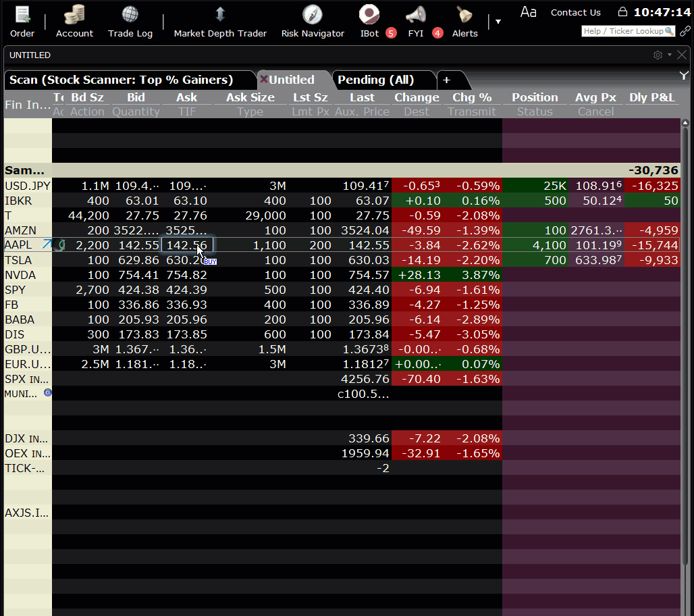
Task: Click the link chain icon near ticker lookup
Action: (685, 31)
